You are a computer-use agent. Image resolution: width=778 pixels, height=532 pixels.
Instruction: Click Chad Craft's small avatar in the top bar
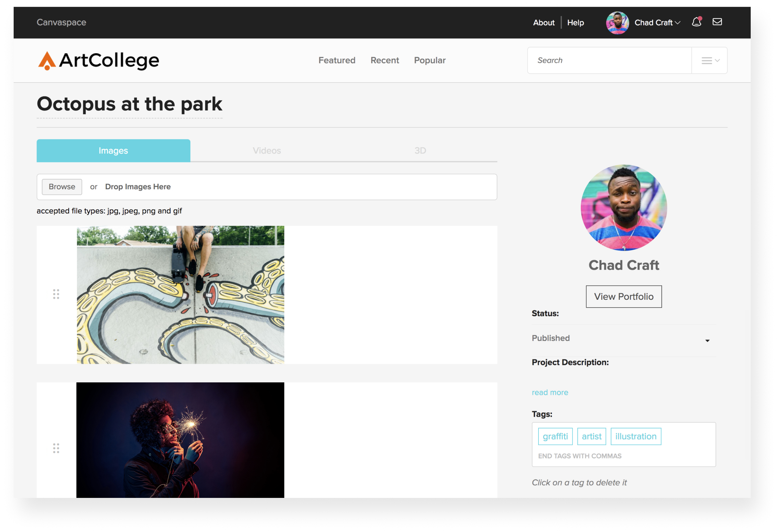617,23
